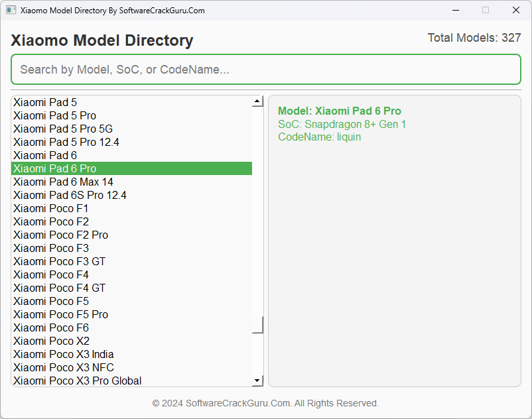The width and height of the screenshot is (532, 419).
Task: Click the scroll down arrow of list
Action: click(x=257, y=381)
